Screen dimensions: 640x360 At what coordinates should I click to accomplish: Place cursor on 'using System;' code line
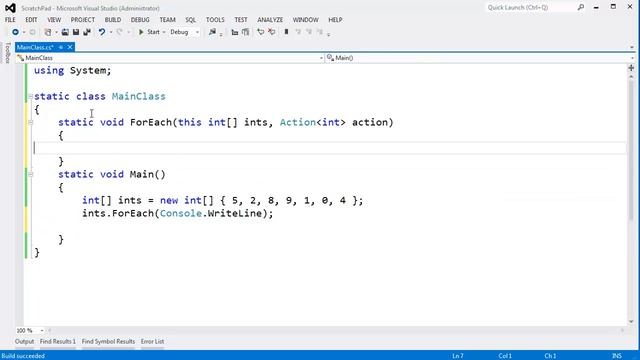tap(73, 70)
